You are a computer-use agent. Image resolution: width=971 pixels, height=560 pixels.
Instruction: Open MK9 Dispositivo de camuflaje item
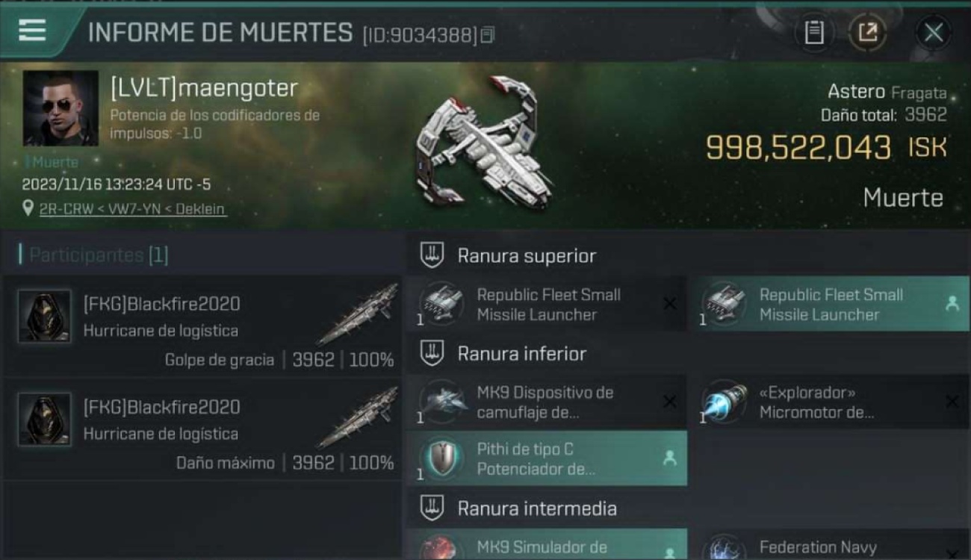coord(546,402)
